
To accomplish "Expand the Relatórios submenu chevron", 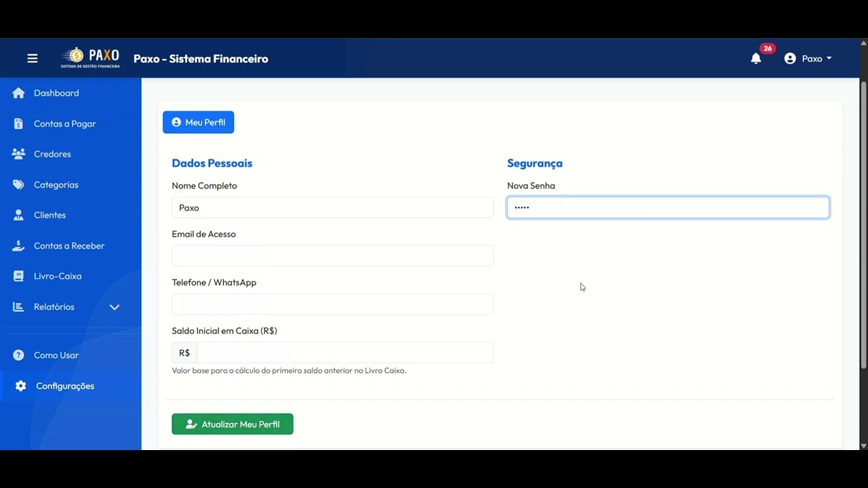I will click(115, 307).
